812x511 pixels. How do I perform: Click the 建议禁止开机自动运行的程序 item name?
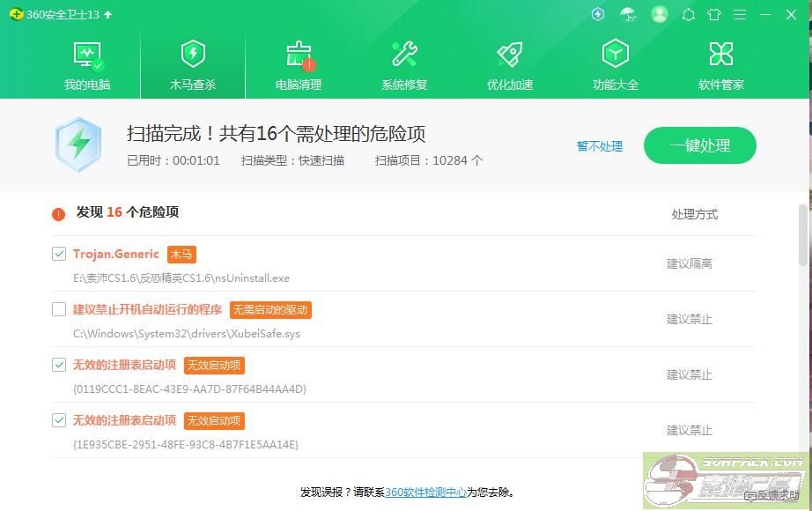(x=148, y=309)
